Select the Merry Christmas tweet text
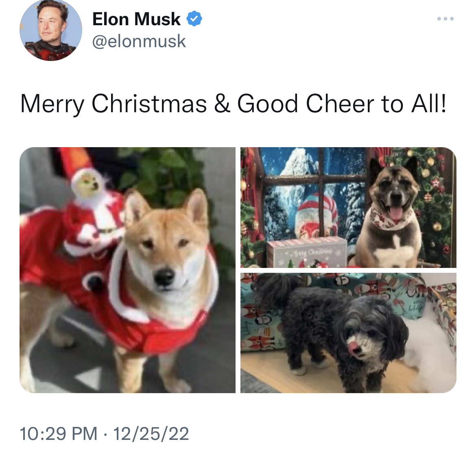The height and width of the screenshot is (459, 476). [234, 104]
